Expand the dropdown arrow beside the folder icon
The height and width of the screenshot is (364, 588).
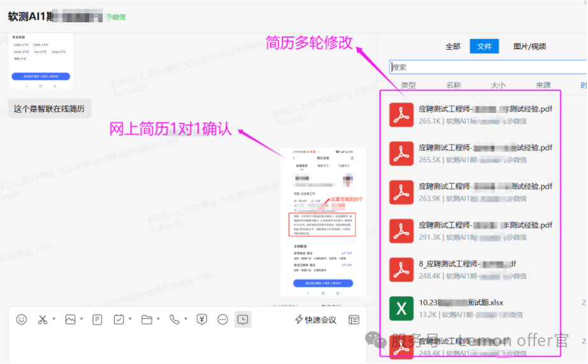pos(157,319)
